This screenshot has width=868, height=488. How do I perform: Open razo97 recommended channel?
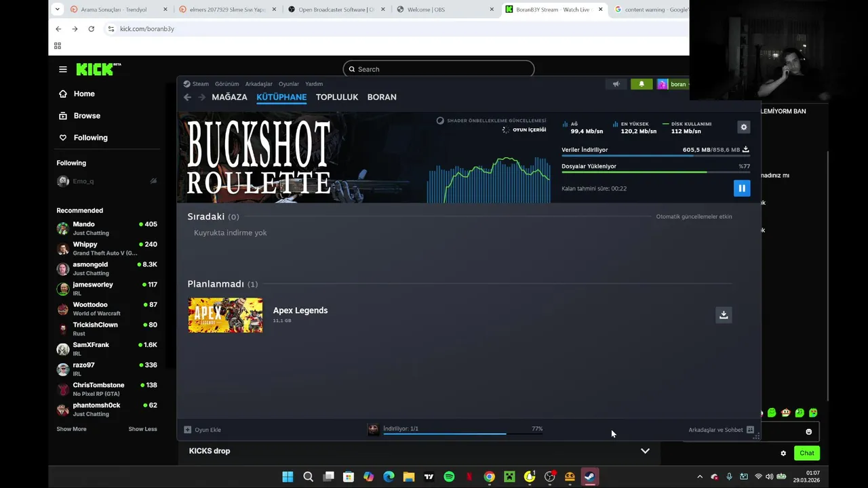pos(106,369)
